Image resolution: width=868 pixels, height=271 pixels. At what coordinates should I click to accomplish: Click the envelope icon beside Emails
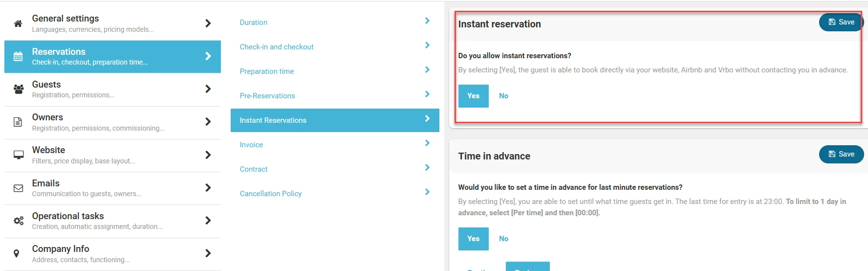pos(19,188)
